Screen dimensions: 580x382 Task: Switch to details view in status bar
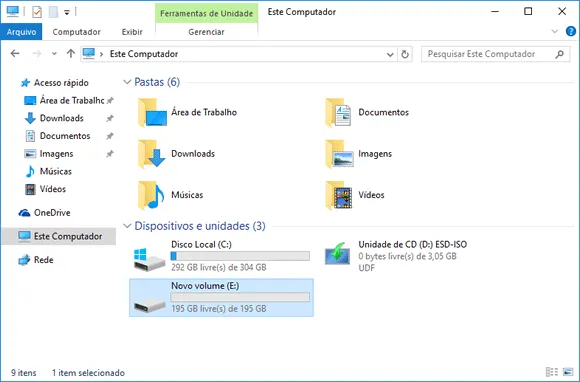tap(552, 372)
